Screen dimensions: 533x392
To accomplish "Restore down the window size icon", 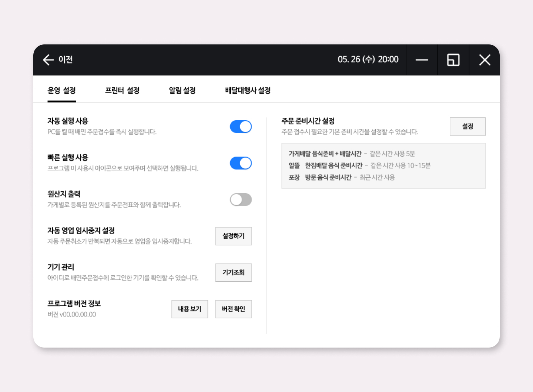I will point(453,60).
